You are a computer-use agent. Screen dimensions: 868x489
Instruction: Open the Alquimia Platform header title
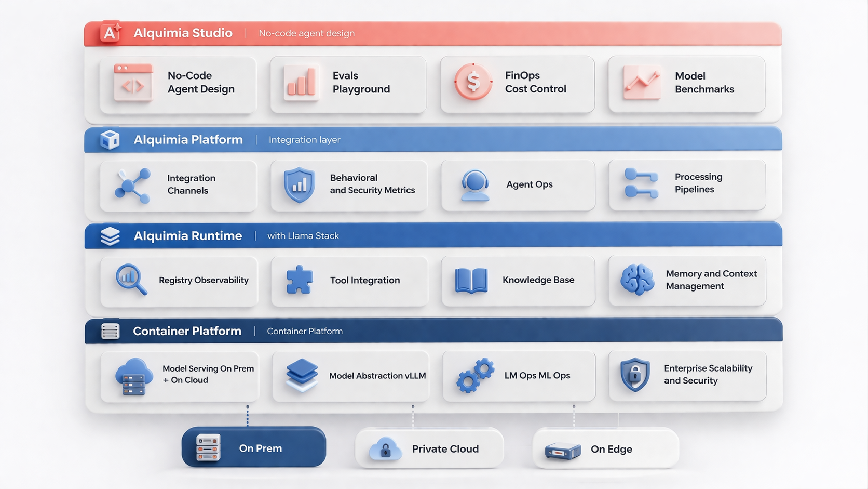[x=188, y=139]
